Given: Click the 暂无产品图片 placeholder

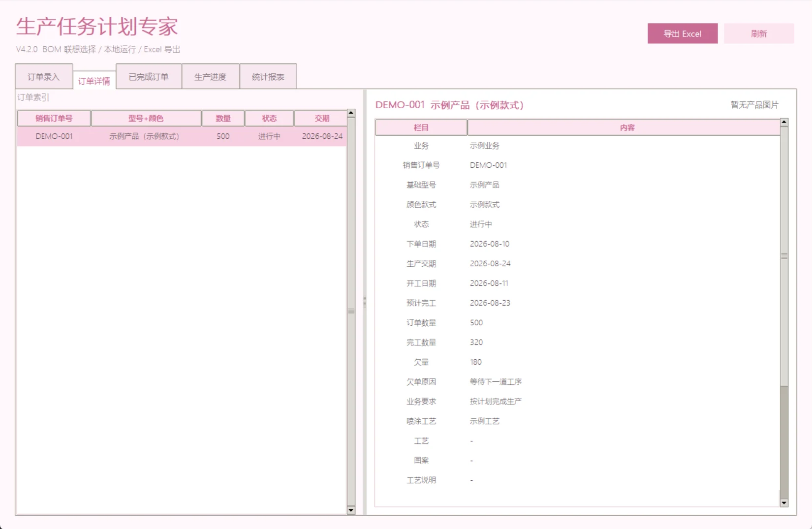Looking at the screenshot, I should (x=754, y=105).
